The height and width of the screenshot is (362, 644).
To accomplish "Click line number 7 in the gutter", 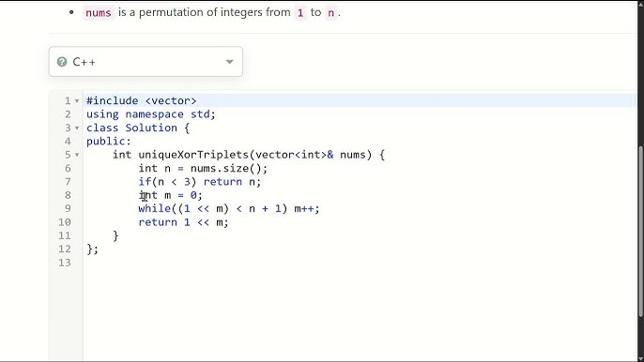I will point(68,182).
